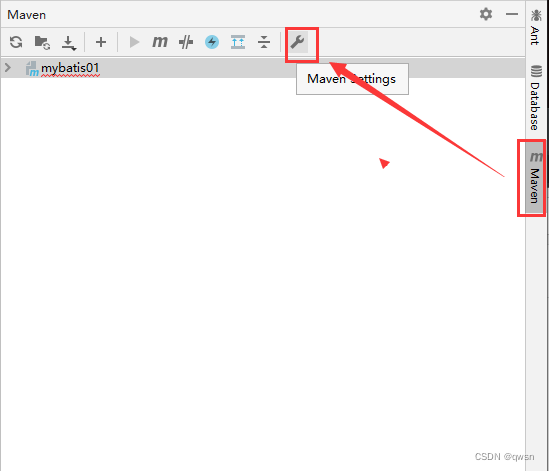Reload all Maven projects

pos(16,42)
